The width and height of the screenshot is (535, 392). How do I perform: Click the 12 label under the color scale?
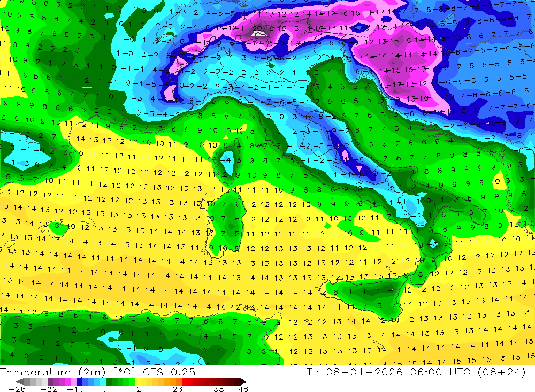[x=136, y=389]
